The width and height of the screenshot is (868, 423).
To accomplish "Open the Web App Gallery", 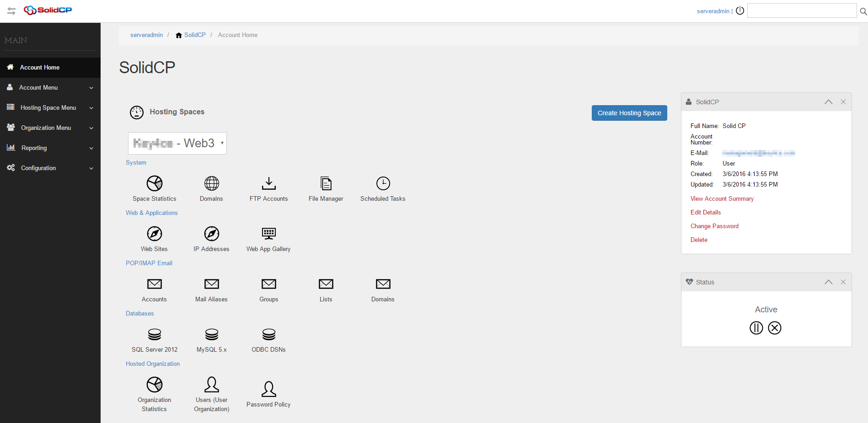I will point(268,234).
